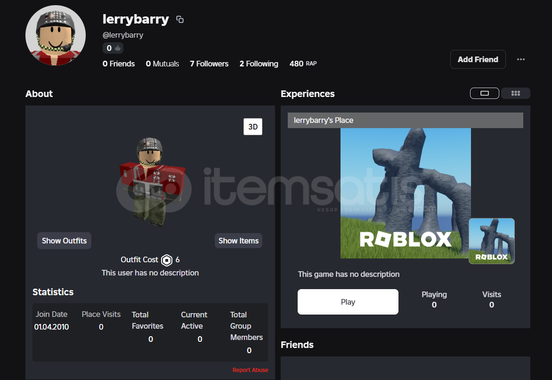This screenshot has width=552, height=380.
Task: Click the small Roblox game icon thumbnail
Action: tap(492, 241)
